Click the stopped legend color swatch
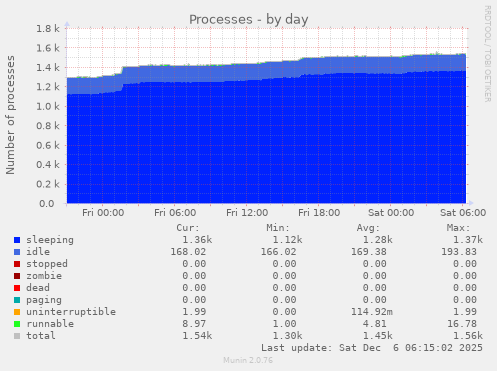The image size is (497, 371). (x=17, y=264)
